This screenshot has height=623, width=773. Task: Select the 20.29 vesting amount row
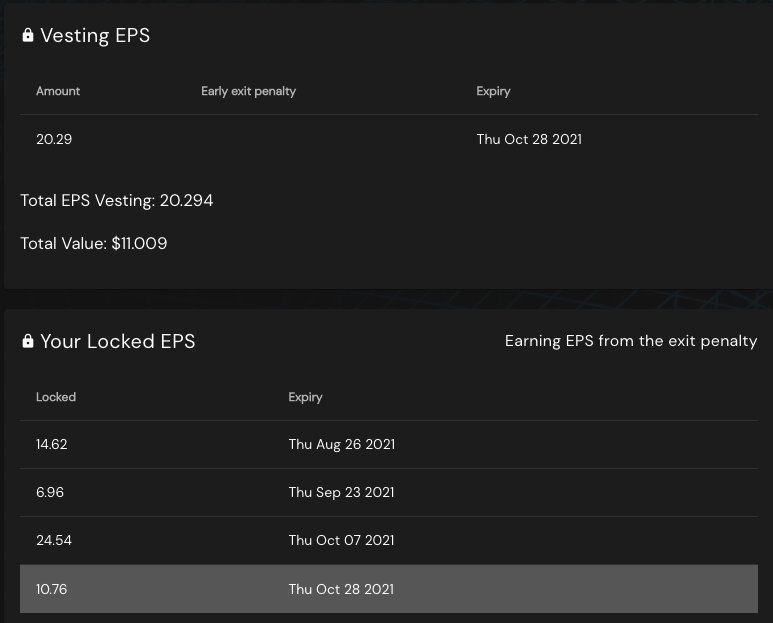388,139
